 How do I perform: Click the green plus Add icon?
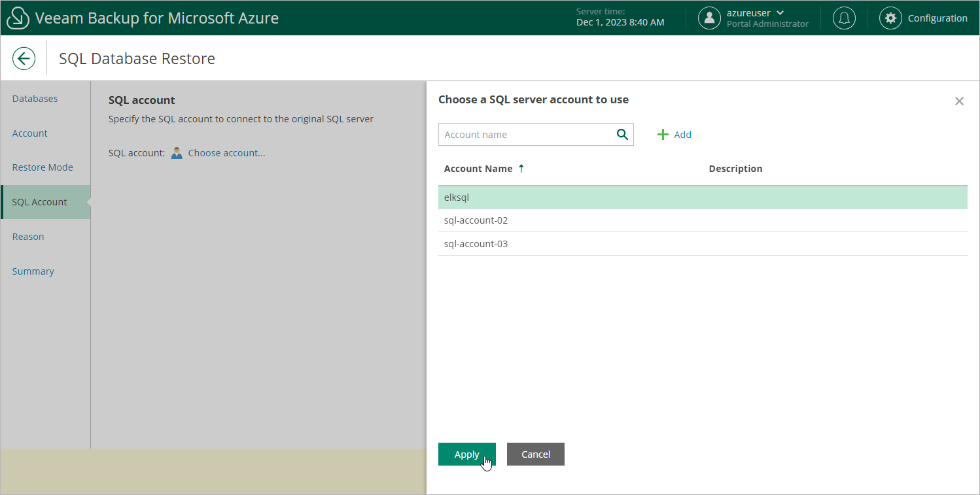(663, 134)
